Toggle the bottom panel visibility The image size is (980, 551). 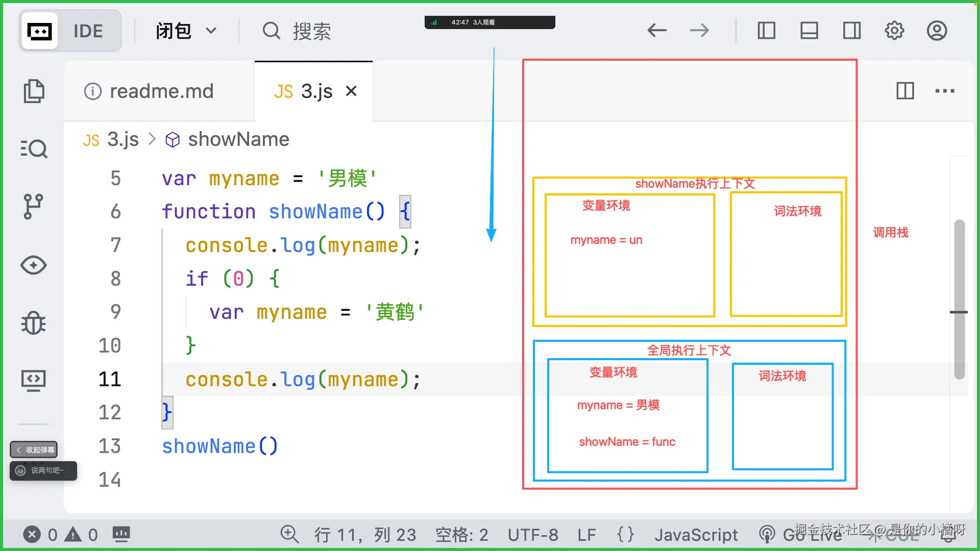coord(809,31)
